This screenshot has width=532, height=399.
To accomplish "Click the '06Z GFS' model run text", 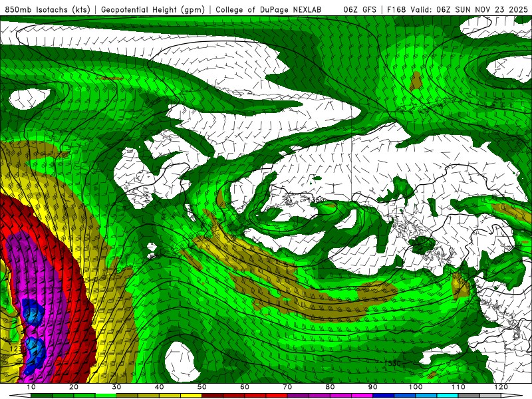I will coord(360,9).
